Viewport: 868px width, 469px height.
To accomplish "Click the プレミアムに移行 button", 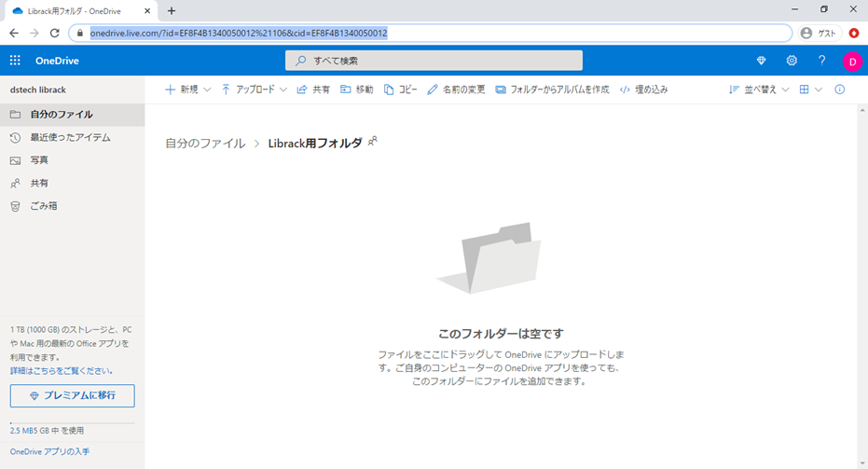I will coord(73,395).
